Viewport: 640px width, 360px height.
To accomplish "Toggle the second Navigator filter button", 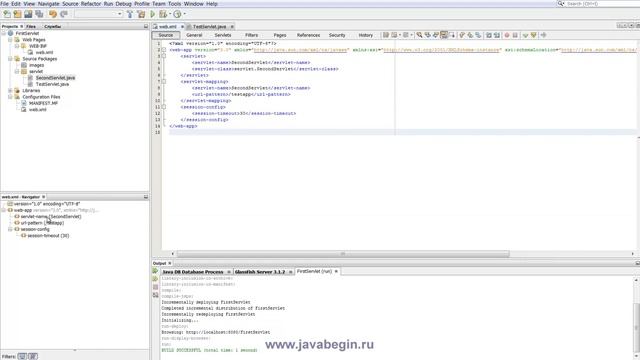I will point(33,356).
